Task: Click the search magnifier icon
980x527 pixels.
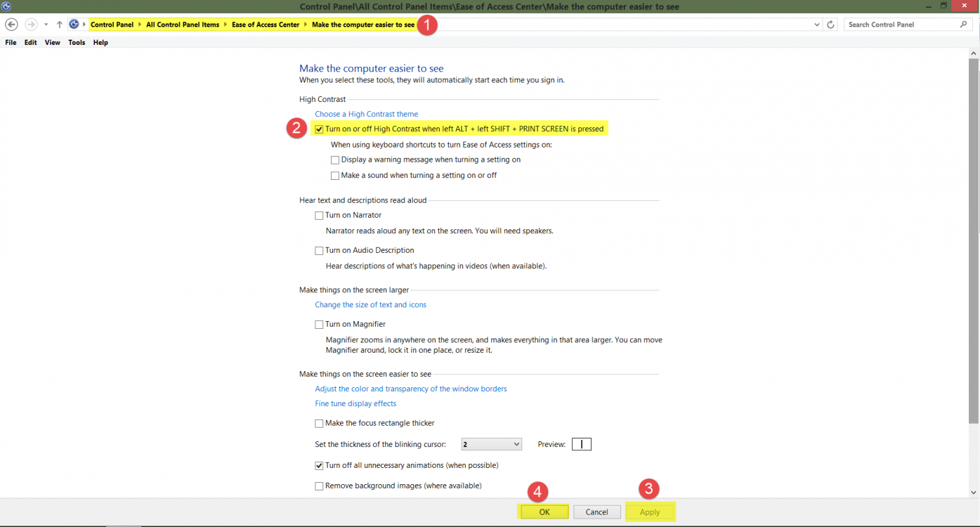Action: [x=963, y=25]
